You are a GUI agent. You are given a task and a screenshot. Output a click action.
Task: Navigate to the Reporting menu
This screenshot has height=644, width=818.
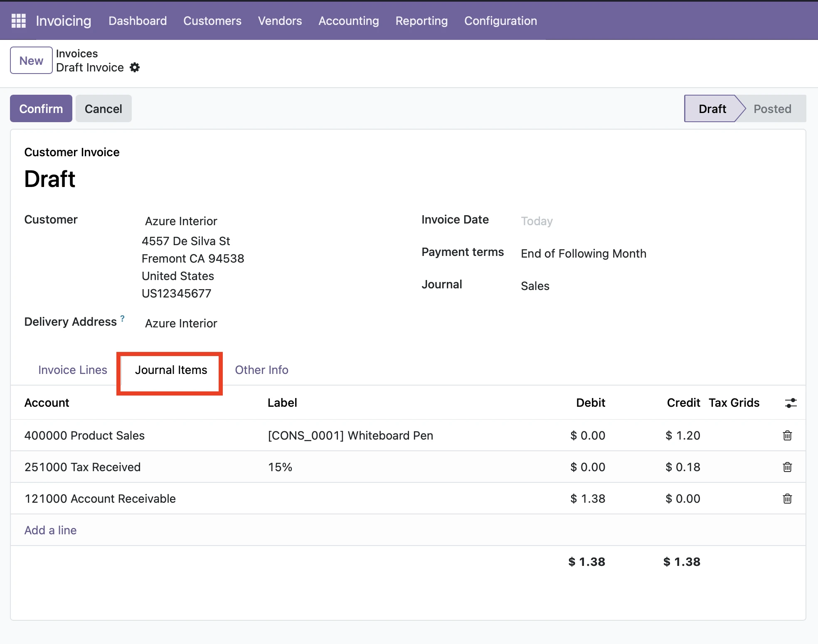[x=421, y=21]
